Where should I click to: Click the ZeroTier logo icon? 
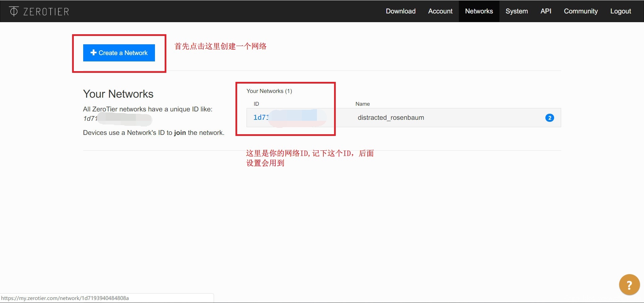pos(14,11)
